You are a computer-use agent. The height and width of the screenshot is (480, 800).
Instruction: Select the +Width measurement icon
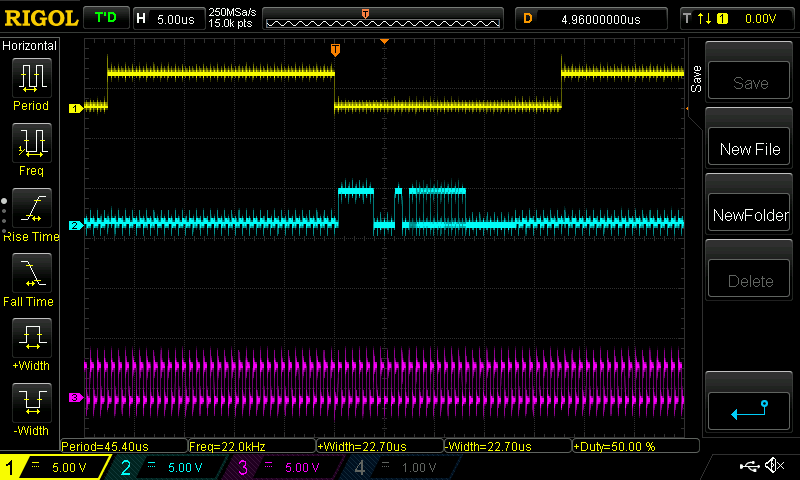[32, 338]
